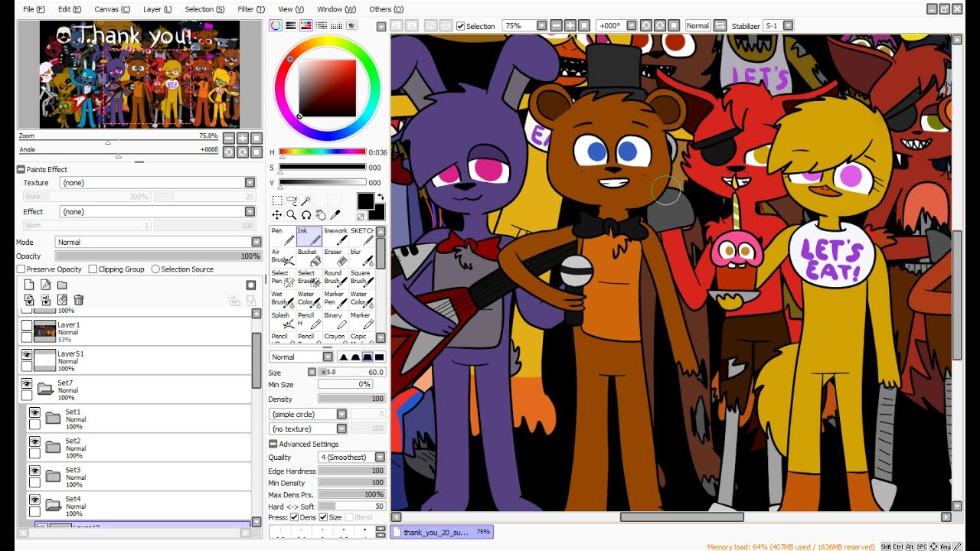Select the zoom magnifier tool
980x551 pixels.
tap(292, 215)
